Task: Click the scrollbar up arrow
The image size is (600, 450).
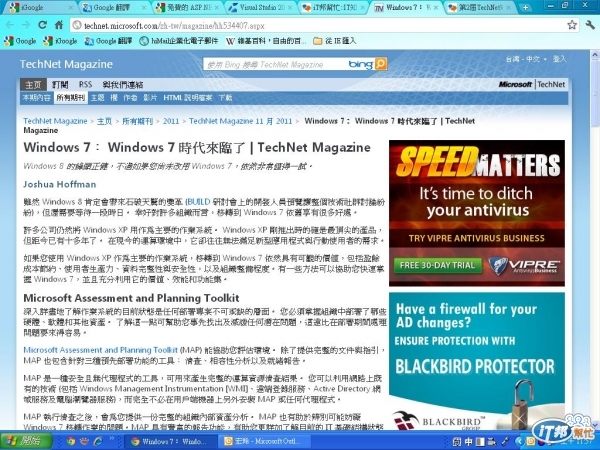Action: (595, 56)
